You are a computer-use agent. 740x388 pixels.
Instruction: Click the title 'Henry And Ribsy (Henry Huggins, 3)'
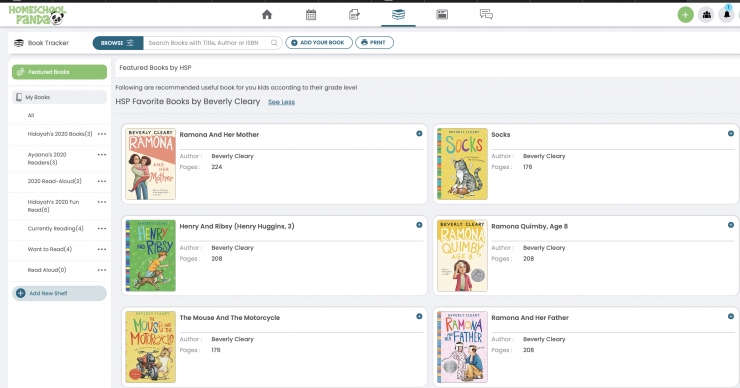point(237,226)
